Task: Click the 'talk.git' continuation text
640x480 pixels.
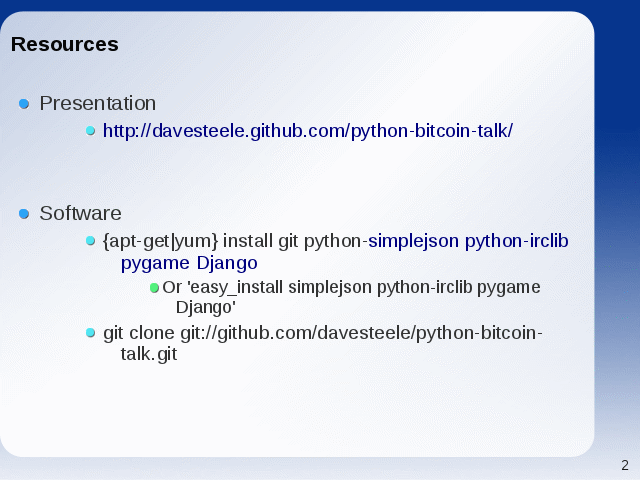Action: 149,354
